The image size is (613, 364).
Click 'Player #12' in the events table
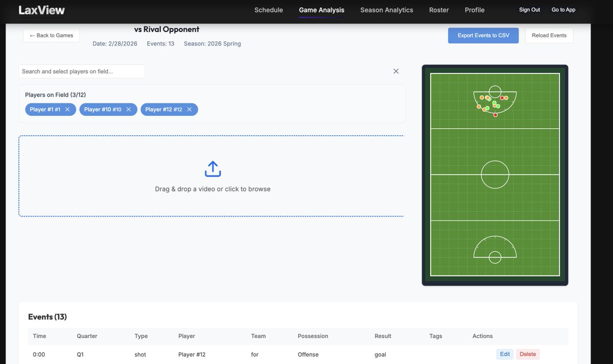click(x=192, y=354)
